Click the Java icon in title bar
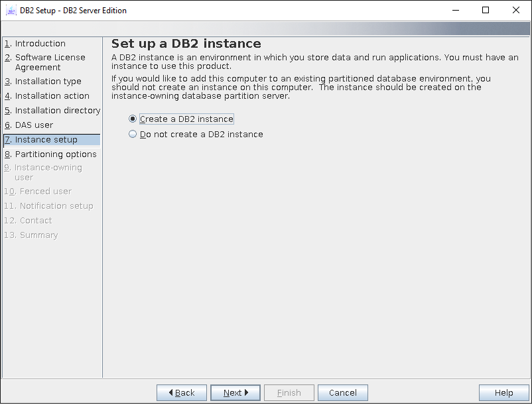 (11, 11)
